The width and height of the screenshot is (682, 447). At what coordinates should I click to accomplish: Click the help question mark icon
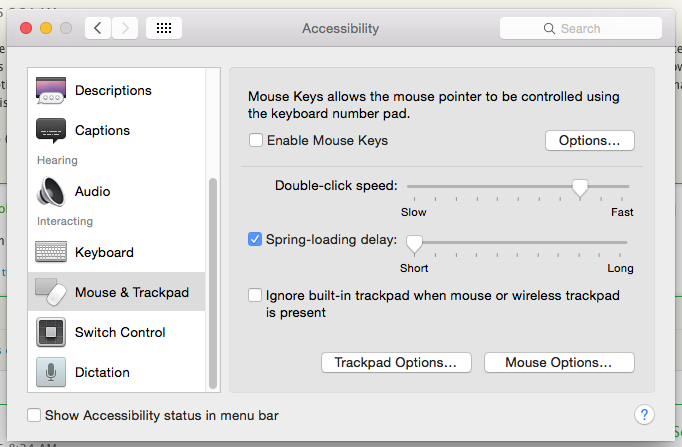[x=644, y=415]
